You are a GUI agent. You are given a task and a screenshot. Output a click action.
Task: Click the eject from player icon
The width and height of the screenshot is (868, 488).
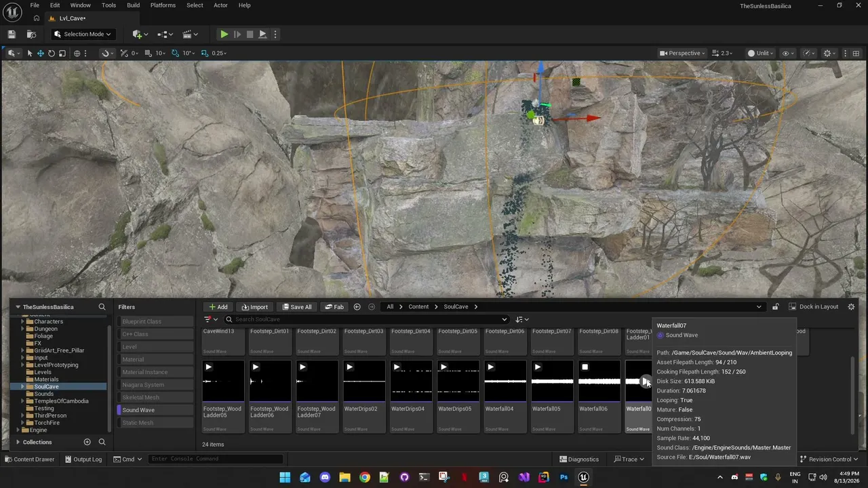(262, 34)
